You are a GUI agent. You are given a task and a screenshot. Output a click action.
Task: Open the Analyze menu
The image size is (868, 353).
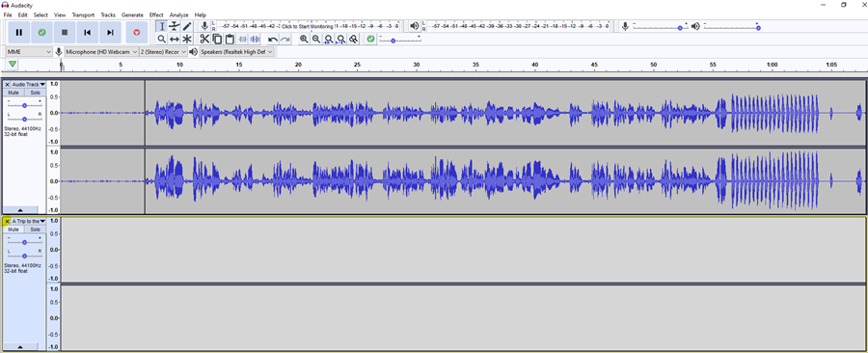click(x=178, y=14)
